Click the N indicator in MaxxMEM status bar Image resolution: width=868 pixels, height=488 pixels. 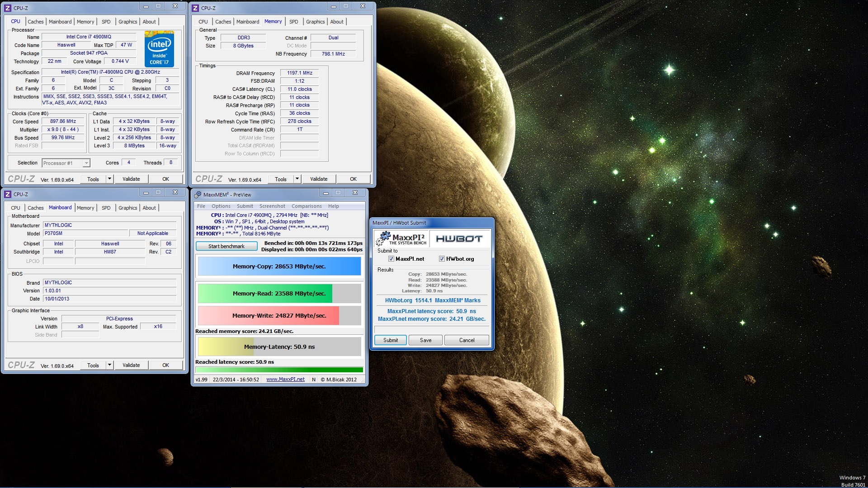click(x=314, y=380)
